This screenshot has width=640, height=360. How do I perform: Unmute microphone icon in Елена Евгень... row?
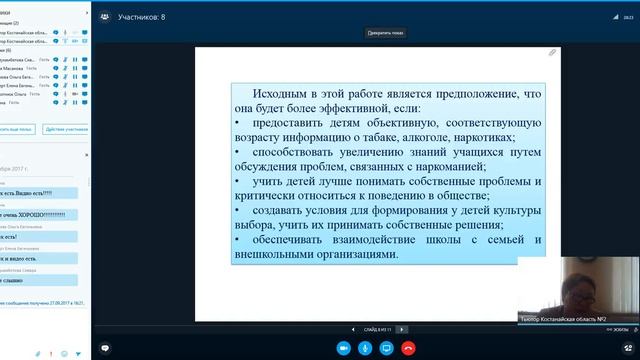tap(65, 85)
